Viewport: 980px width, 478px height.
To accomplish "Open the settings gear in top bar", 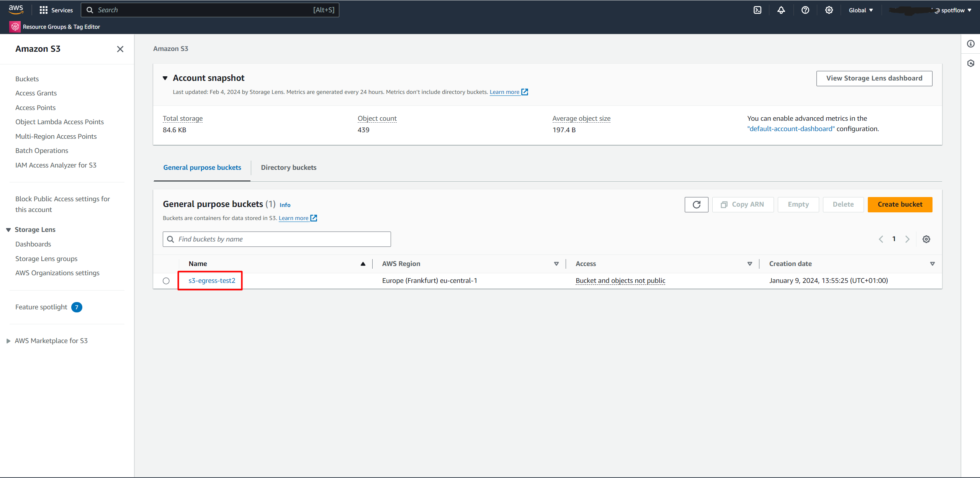I will pyautogui.click(x=829, y=10).
